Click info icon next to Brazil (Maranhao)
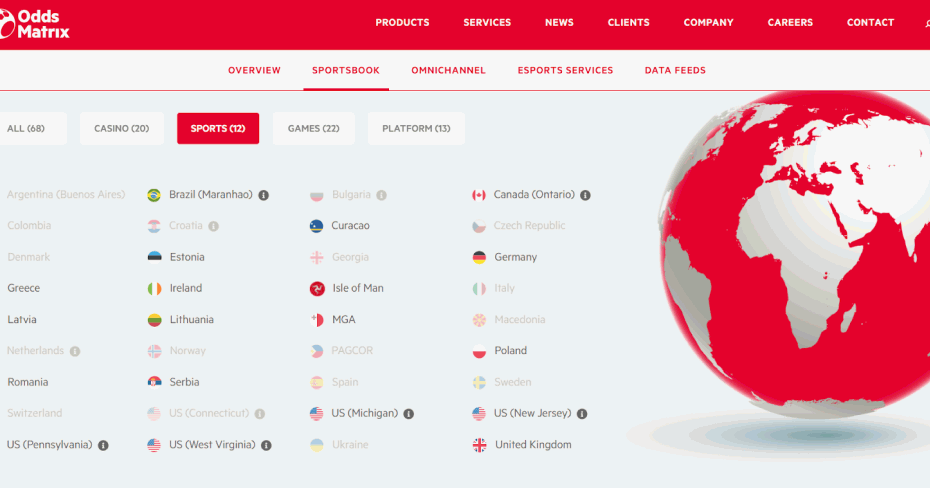This screenshot has height=488, width=930. point(264,195)
